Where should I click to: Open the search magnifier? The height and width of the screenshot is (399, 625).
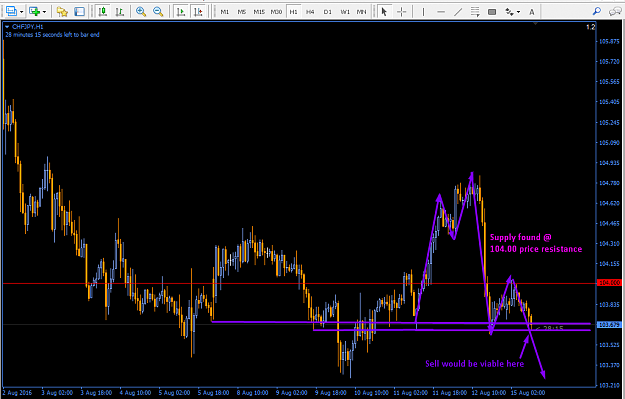596,12
